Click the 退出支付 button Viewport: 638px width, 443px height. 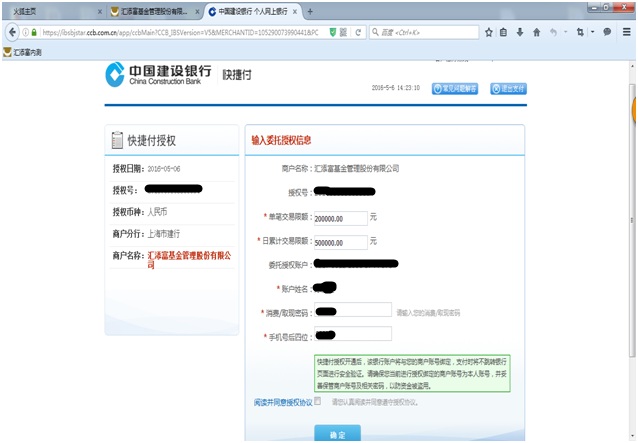[508, 88]
